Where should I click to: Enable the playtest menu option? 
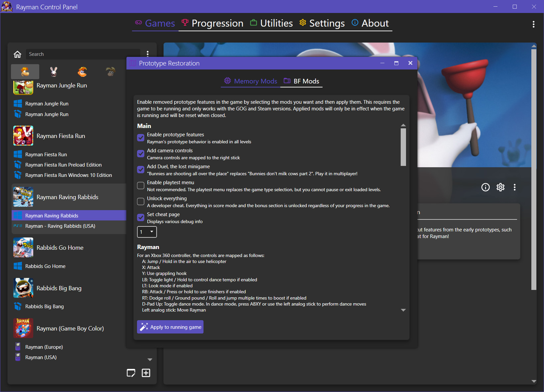click(140, 186)
